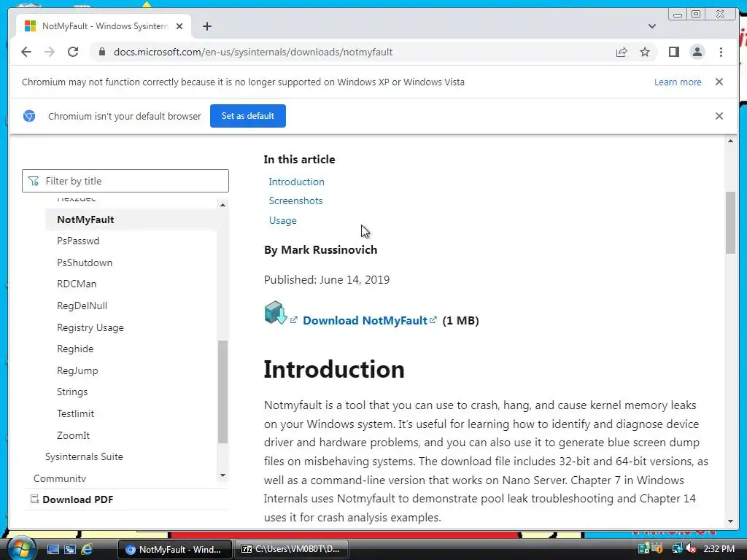Screen dimensions: 747x560
Task: Click the filter funnel icon
Action: pyautogui.click(x=34, y=181)
